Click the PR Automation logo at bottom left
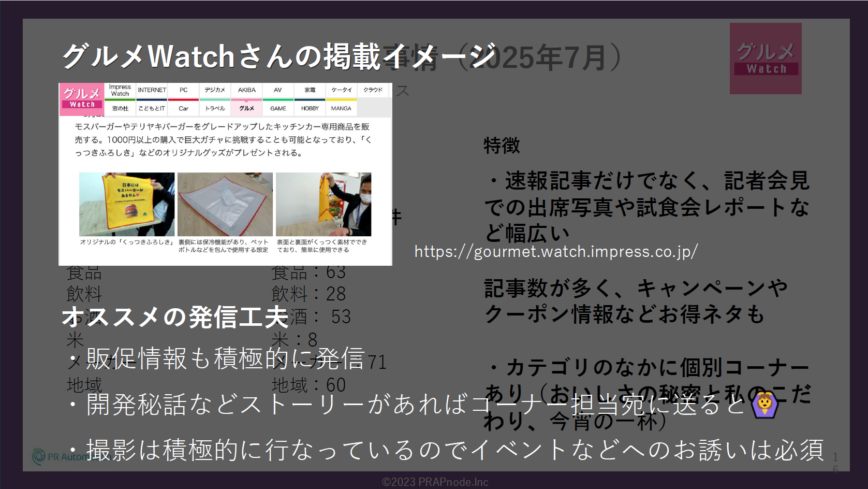The height and width of the screenshot is (489, 868). 57,456
